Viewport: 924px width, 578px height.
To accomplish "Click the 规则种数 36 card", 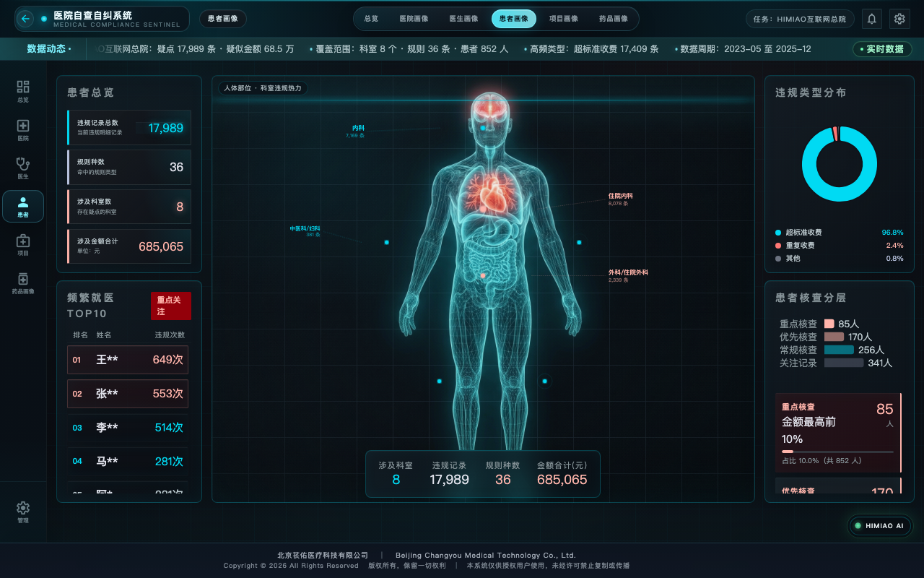I will (129, 167).
